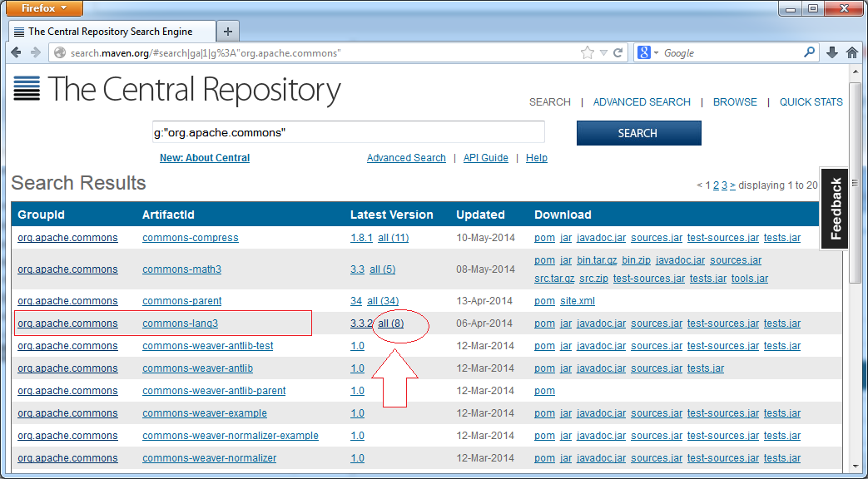
Task: Open the Help link
Action: pyautogui.click(x=537, y=158)
